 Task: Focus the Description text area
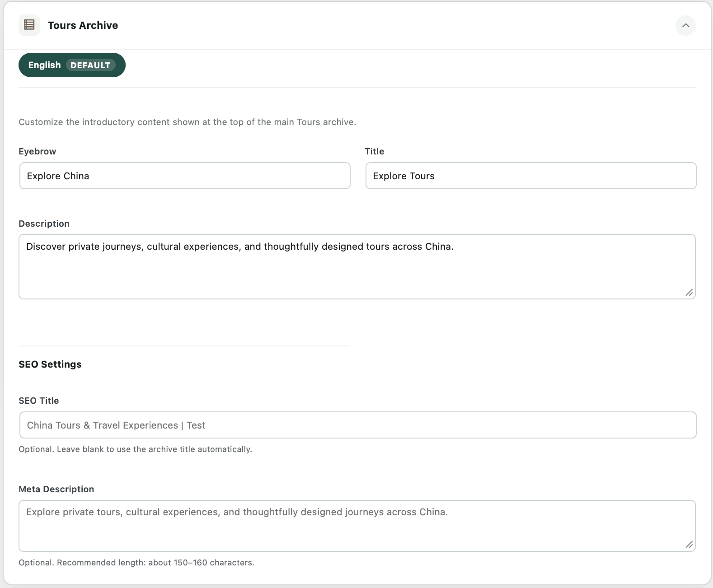[357, 266]
